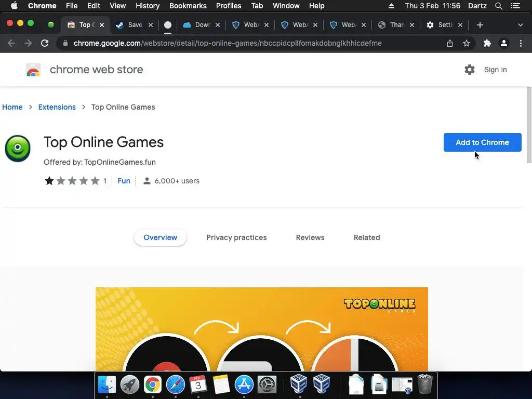
Task: Open the Trash in the Dock
Action: (425, 384)
